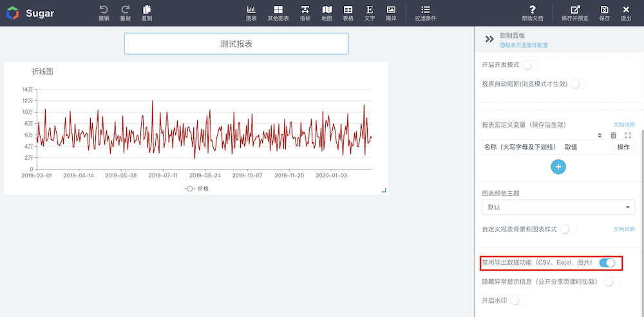The width and height of the screenshot is (644, 317).
Task: Click the sort arrows icon above variable table
Action: [599, 135]
